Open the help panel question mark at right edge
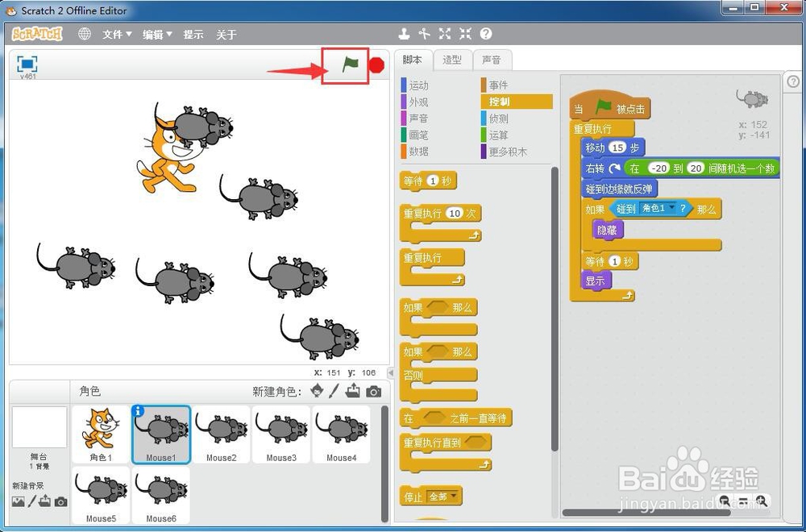The height and width of the screenshot is (532, 806). tap(794, 81)
